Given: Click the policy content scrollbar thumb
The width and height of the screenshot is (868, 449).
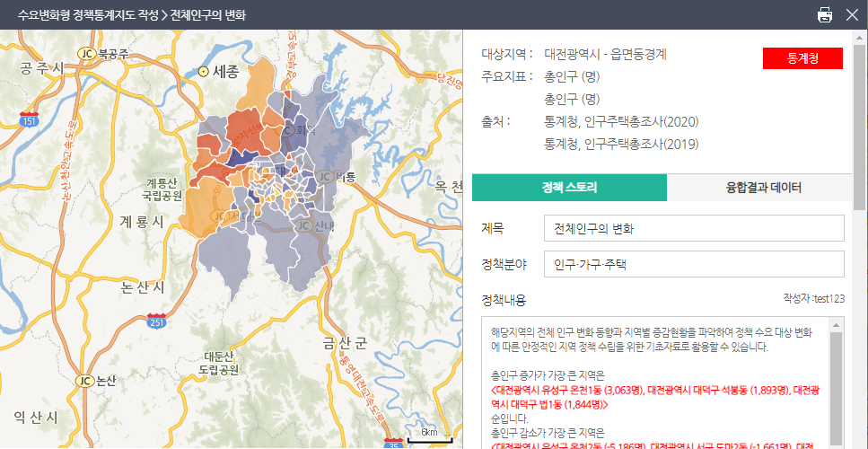Looking at the screenshot, I should (x=837, y=391).
